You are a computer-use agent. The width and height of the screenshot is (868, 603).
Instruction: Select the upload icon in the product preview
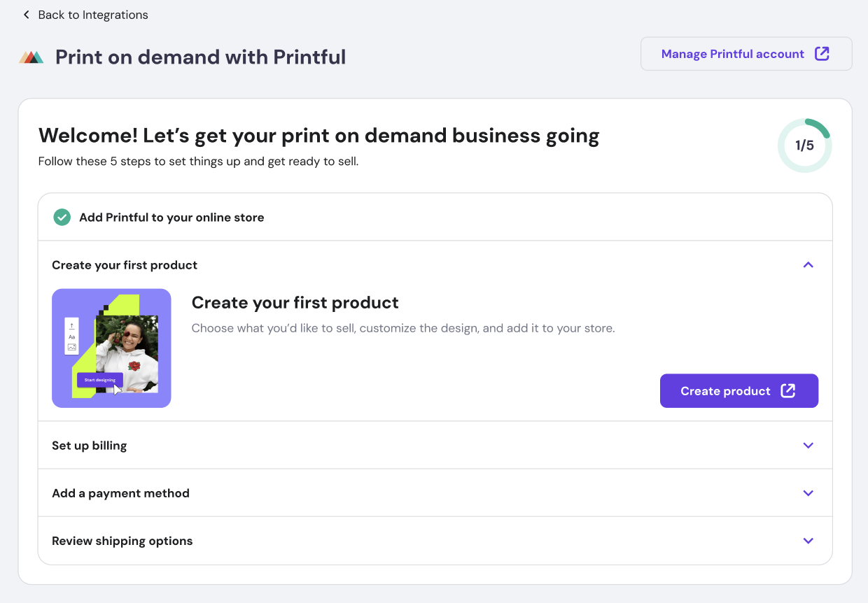coord(71,325)
